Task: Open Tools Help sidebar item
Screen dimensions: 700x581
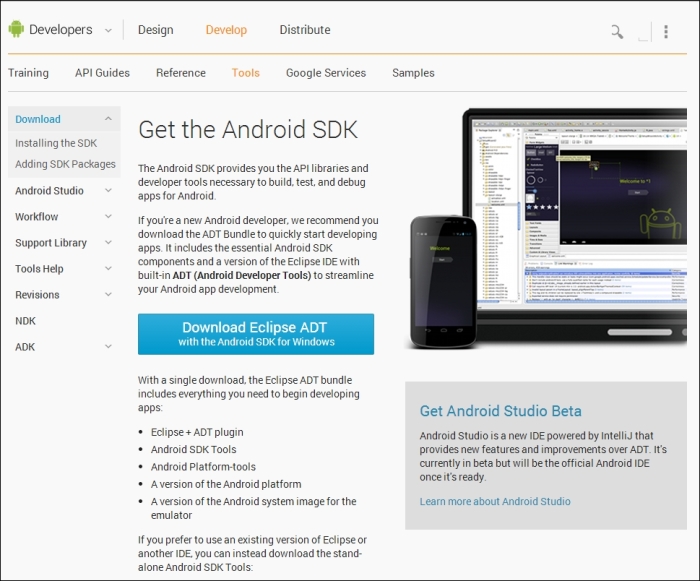Action: (39, 268)
